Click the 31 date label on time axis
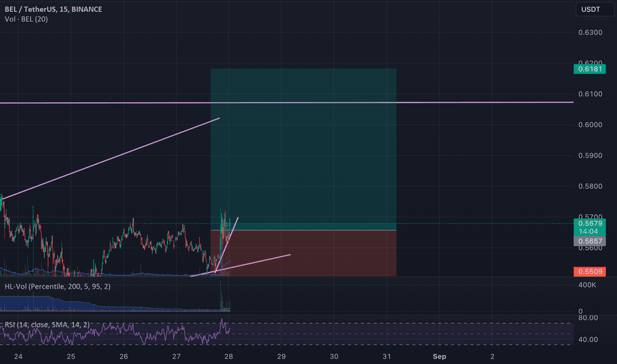 (387, 357)
